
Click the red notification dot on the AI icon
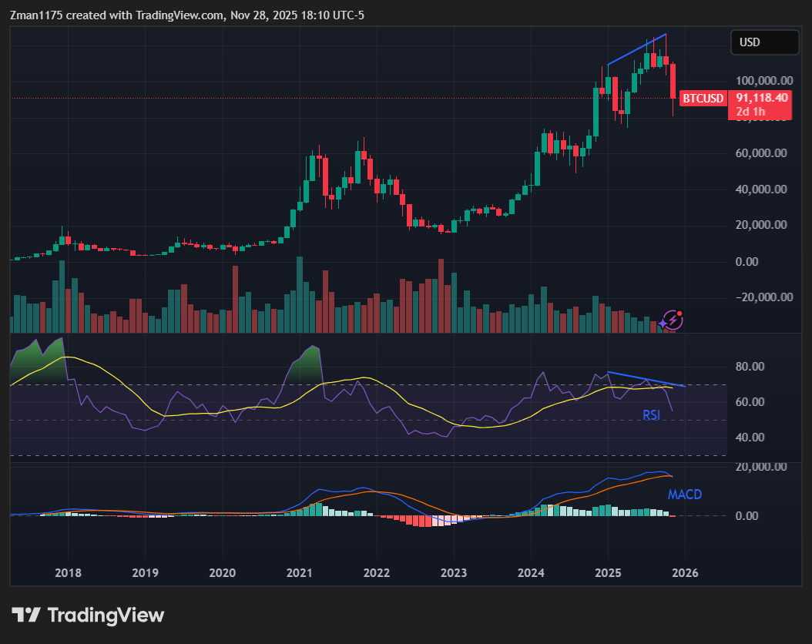[679, 313]
